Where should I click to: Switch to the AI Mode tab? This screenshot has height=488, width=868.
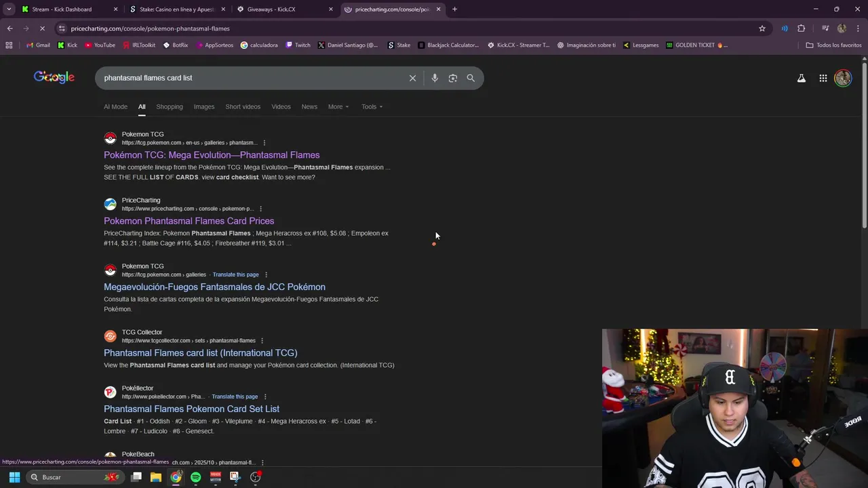pyautogui.click(x=115, y=106)
